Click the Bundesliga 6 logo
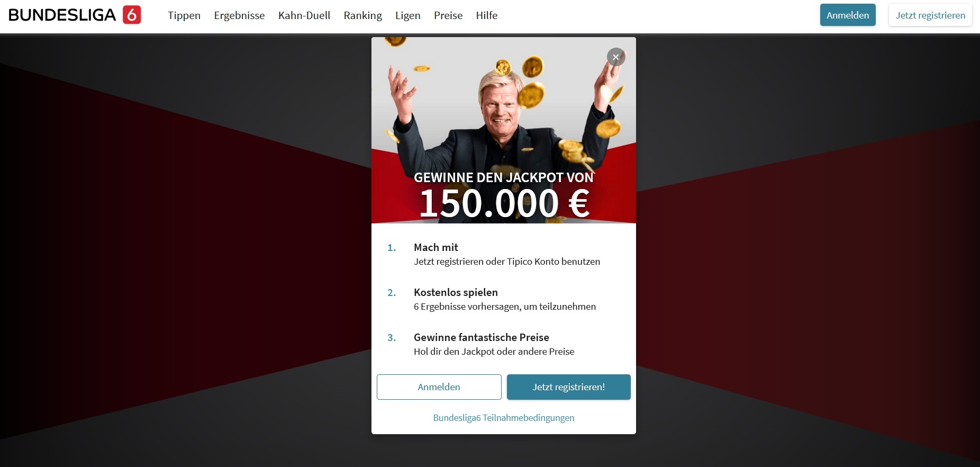The height and width of the screenshot is (467, 980). point(75,15)
